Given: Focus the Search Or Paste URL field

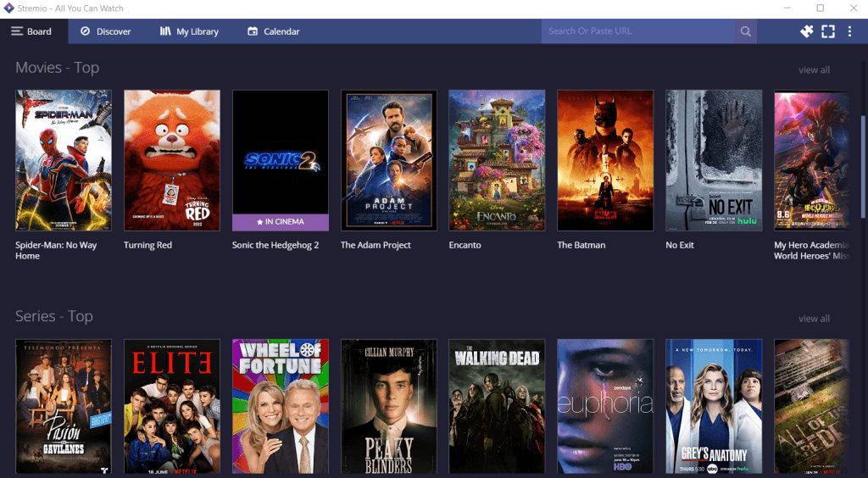Looking at the screenshot, I should pyautogui.click(x=638, y=31).
